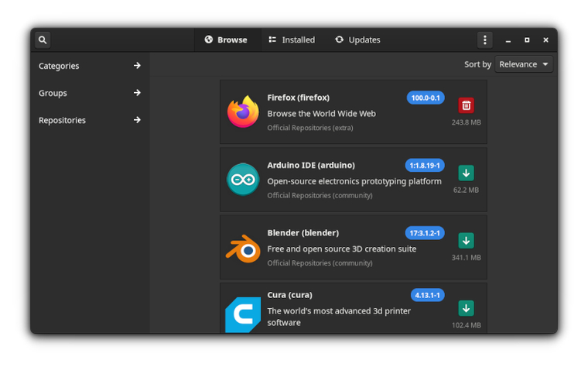This screenshot has height=367, width=588.
Task: Expand the Repositories sidebar section
Action: point(90,120)
